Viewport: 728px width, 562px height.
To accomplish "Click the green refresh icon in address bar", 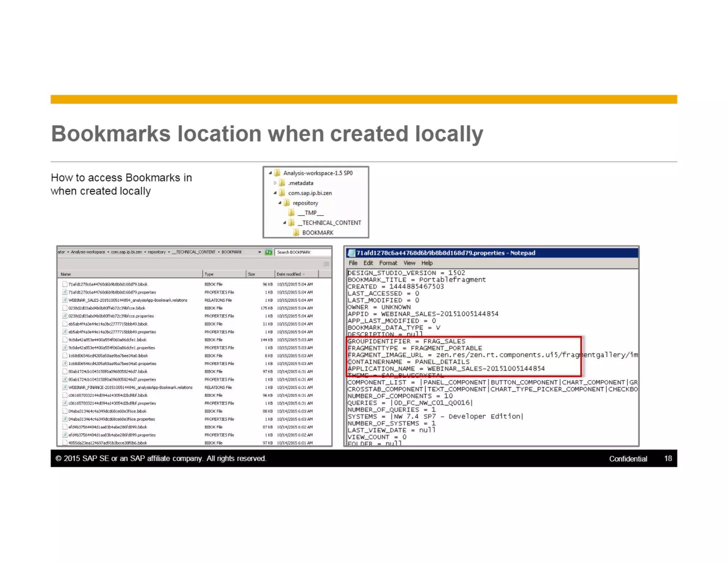I will 268,252.
